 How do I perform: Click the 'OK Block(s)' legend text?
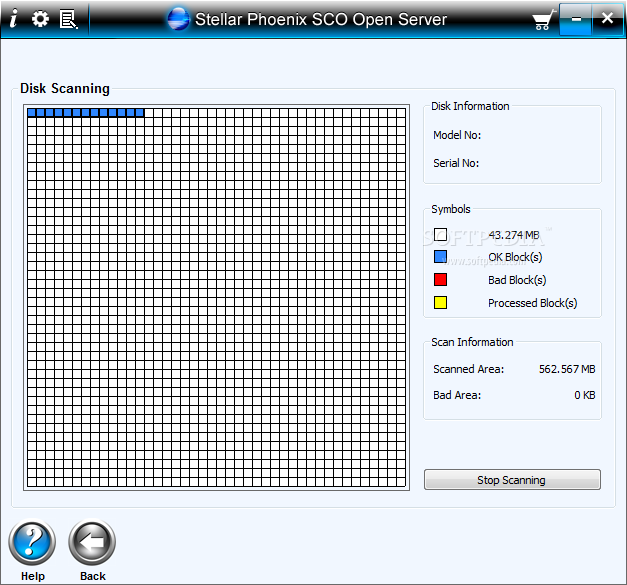click(x=515, y=257)
